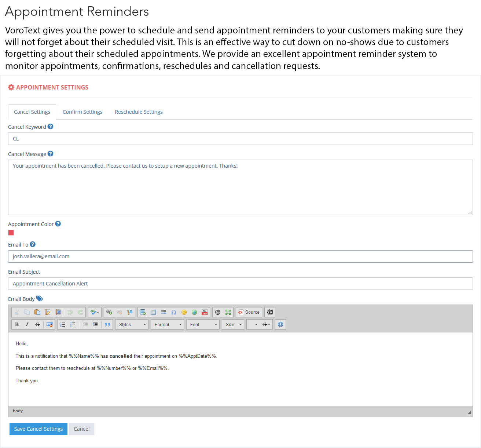Open the special character (omega) tool
Image resolution: width=481 pixels, height=448 pixels.
tap(174, 312)
